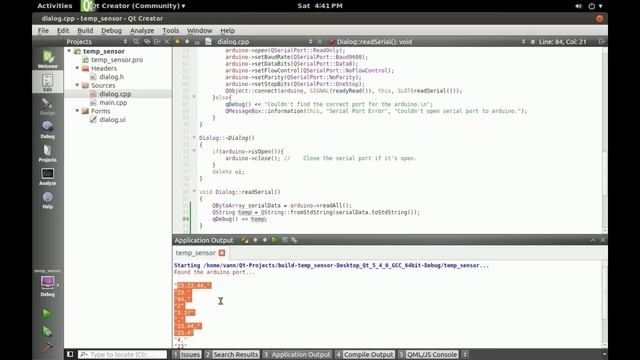
Task: Open dialog.ui form file
Action: pyautogui.click(x=112, y=120)
